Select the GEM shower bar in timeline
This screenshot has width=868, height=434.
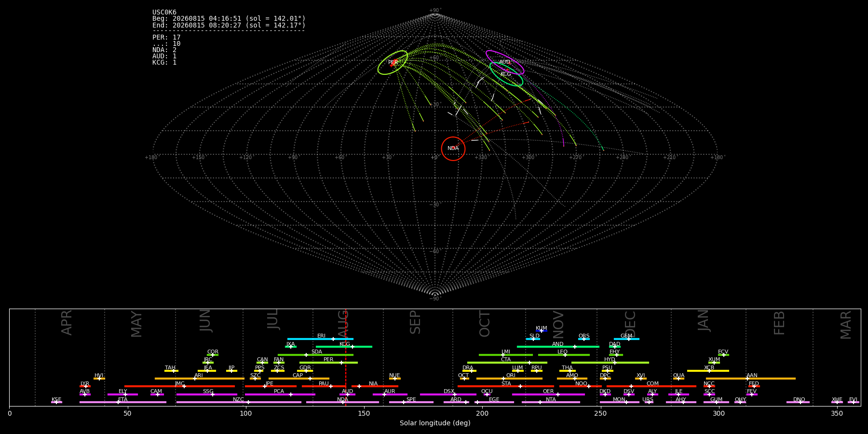(626, 339)
